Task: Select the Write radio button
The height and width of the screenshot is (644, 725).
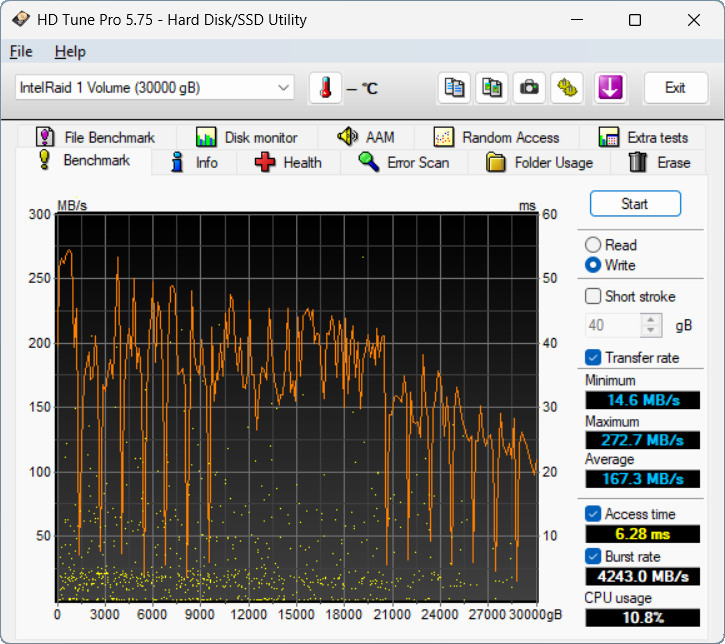Action: point(593,265)
